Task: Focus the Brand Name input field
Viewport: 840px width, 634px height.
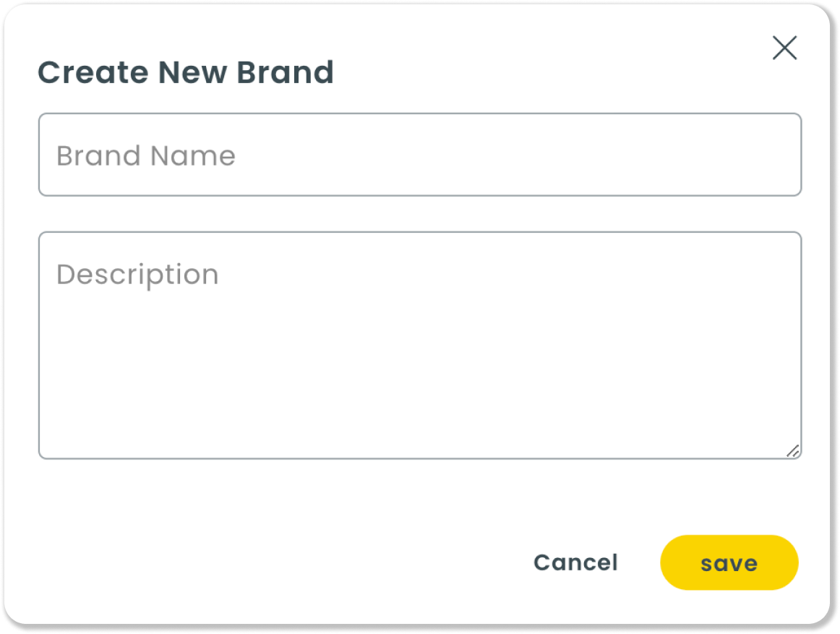Action: 420,155
